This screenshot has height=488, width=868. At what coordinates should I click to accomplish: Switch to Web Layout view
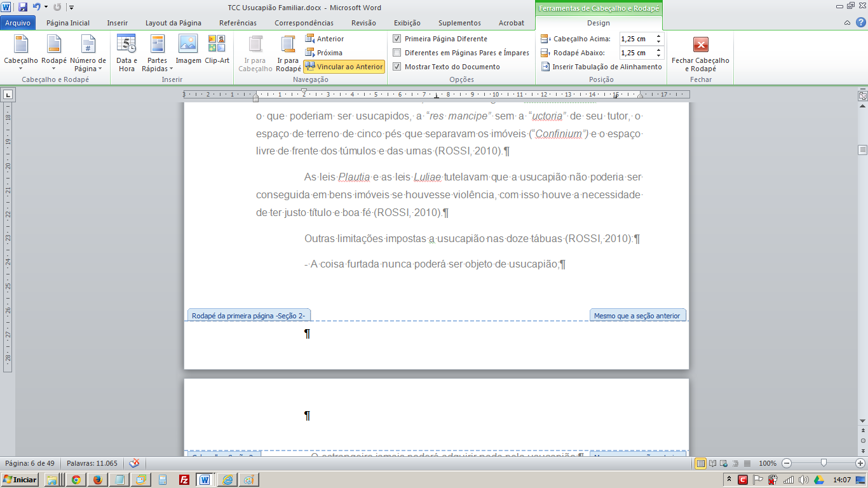pyautogui.click(x=724, y=463)
